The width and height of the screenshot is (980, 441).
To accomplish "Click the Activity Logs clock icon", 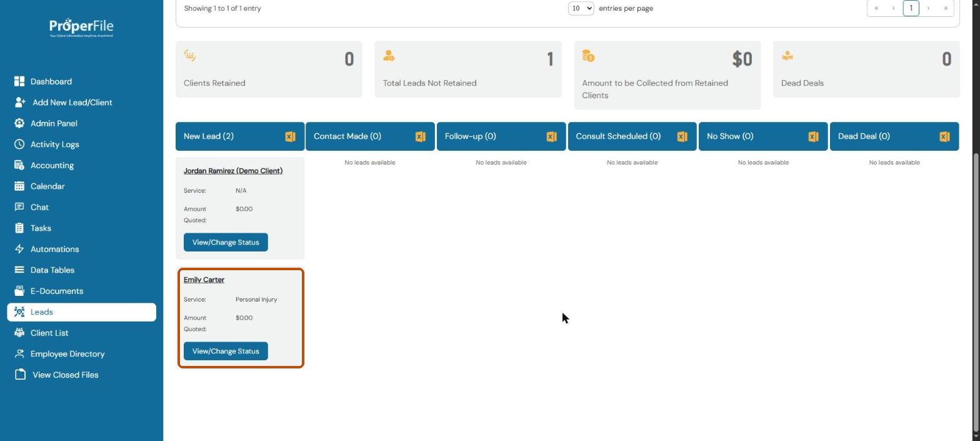I will click(19, 144).
